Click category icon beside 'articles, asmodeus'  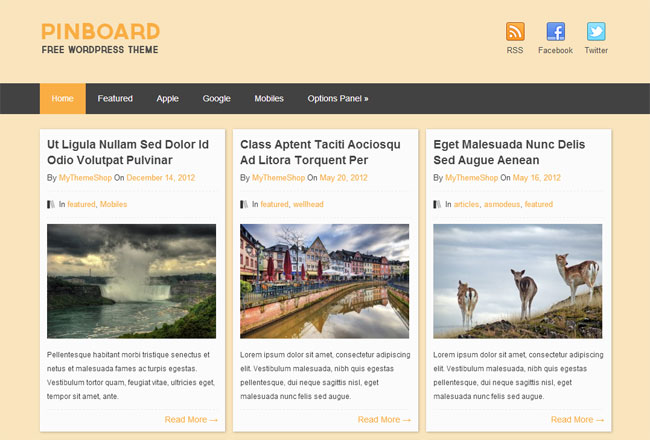pos(437,204)
